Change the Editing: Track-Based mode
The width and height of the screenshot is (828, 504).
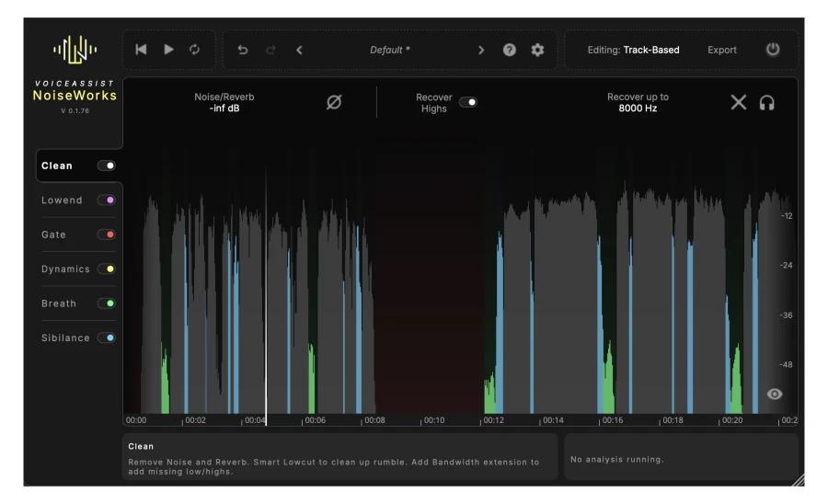click(633, 50)
